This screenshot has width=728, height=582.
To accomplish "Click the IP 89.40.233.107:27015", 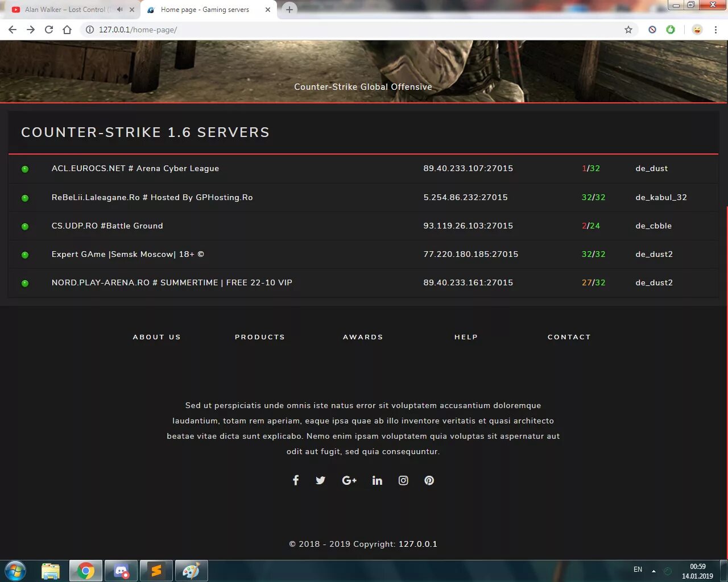I will 468,168.
